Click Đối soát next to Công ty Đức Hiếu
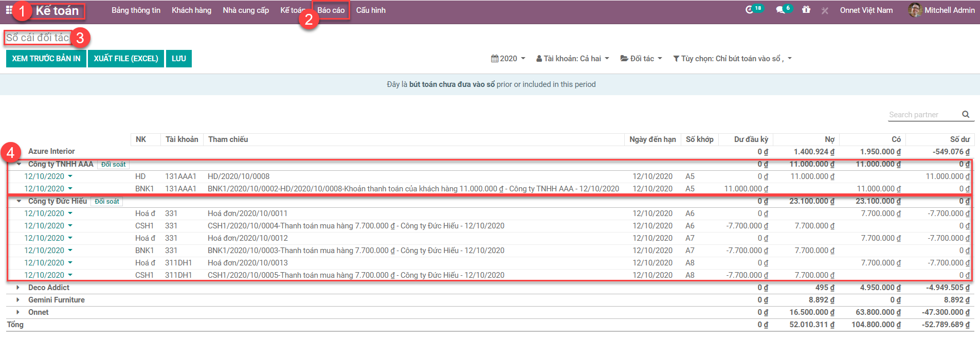The image size is (980, 339). [107, 202]
